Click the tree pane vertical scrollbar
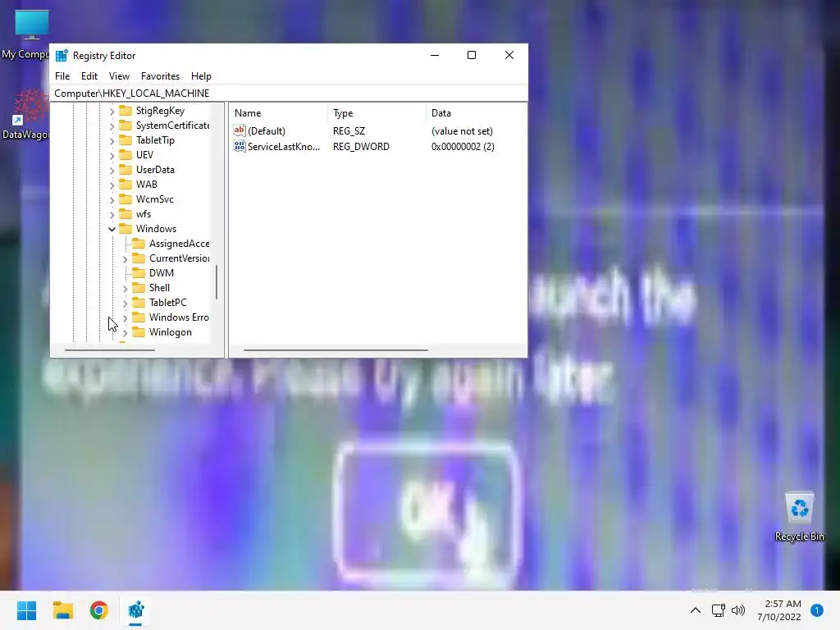The height and width of the screenshot is (630, 840). [x=217, y=282]
